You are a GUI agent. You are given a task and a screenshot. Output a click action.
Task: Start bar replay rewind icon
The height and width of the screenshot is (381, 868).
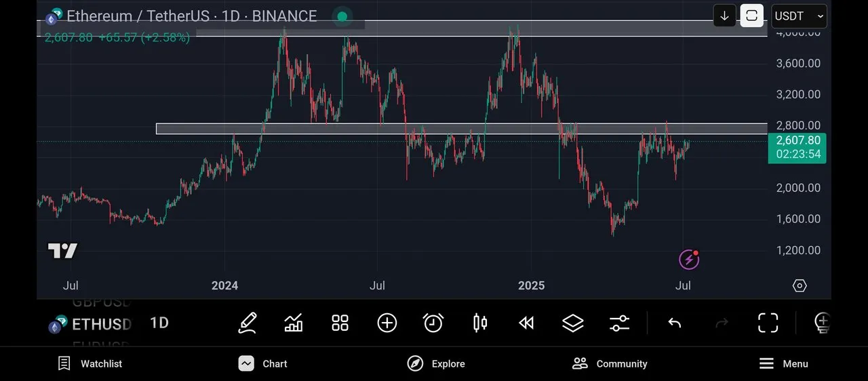click(x=526, y=323)
